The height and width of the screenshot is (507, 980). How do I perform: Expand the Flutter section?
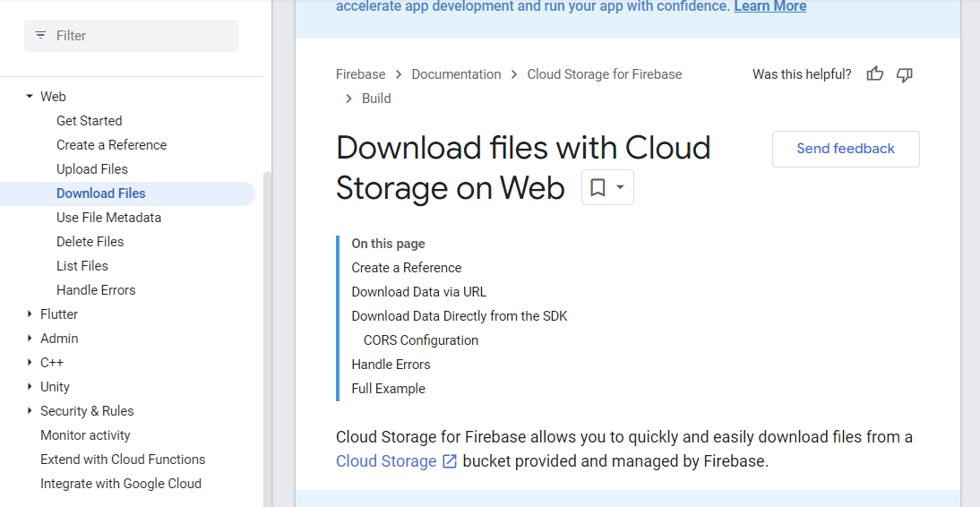pyautogui.click(x=30, y=314)
